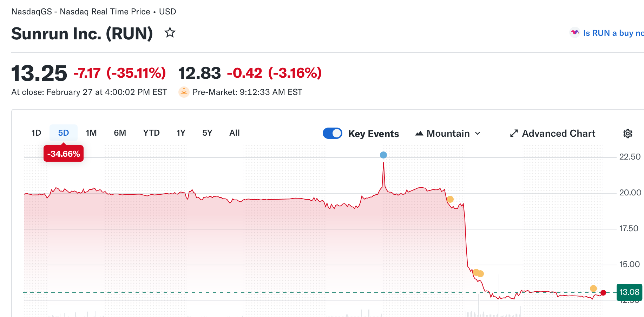Select the 5D time range tab
Viewport: 644px width, 317px height.
[x=64, y=133]
